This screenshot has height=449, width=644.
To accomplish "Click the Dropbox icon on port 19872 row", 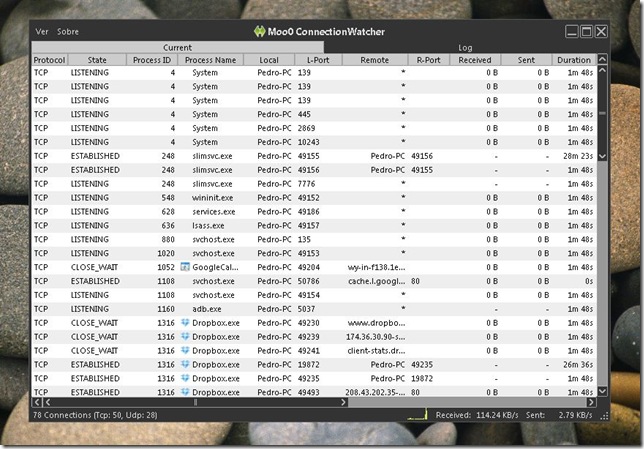I will click(185, 364).
